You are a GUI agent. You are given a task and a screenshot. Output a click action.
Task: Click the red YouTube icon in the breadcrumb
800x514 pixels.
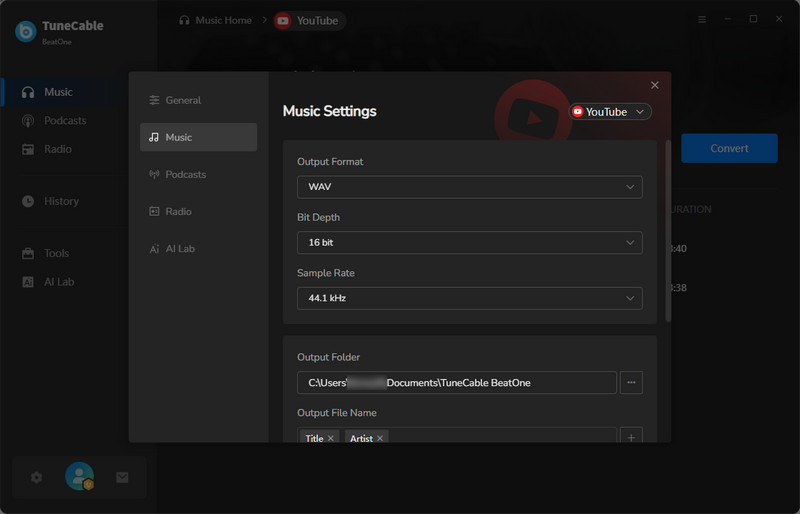pos(283,21)
